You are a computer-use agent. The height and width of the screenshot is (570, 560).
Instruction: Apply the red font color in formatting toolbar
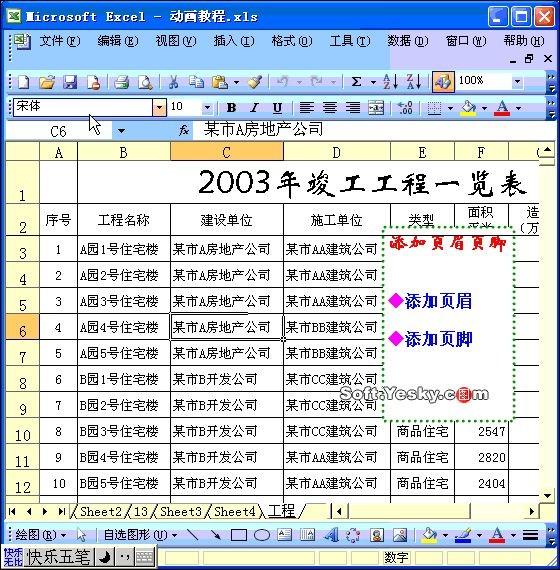(502, 108)
